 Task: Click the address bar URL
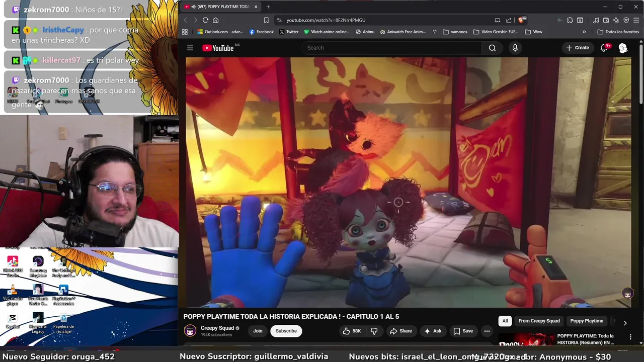point(326,20)
